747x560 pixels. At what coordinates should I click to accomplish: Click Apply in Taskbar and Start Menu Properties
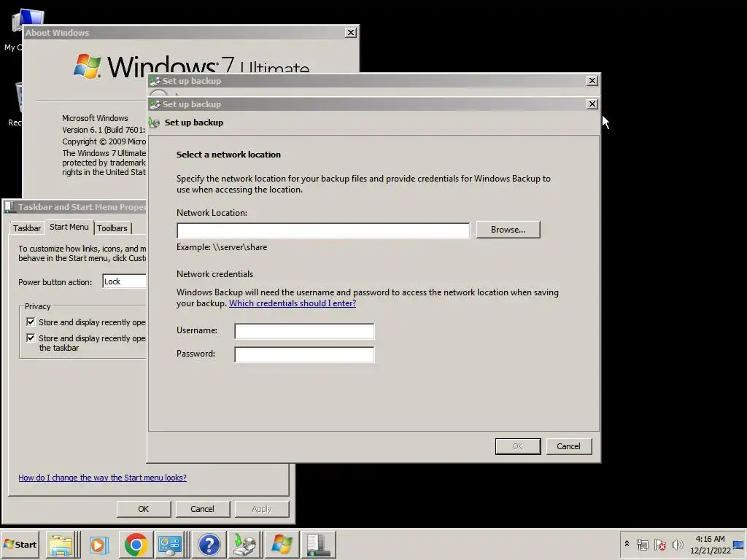[262, 509]
